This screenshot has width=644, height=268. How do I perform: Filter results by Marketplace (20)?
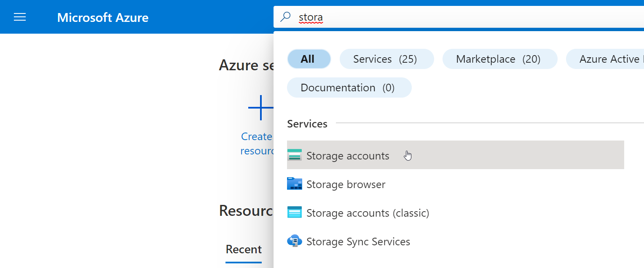tap(500, 59)
